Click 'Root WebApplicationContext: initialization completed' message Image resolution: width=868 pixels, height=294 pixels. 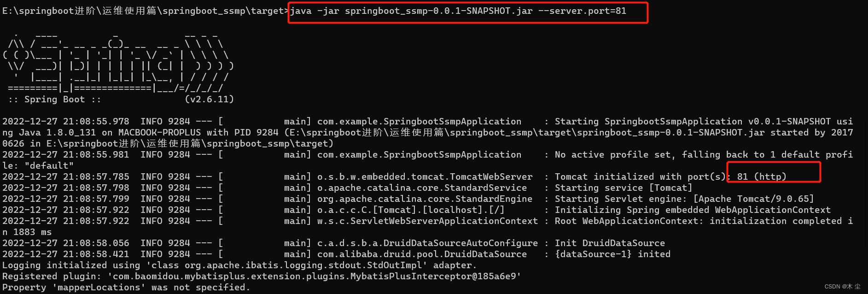(698, 221)
